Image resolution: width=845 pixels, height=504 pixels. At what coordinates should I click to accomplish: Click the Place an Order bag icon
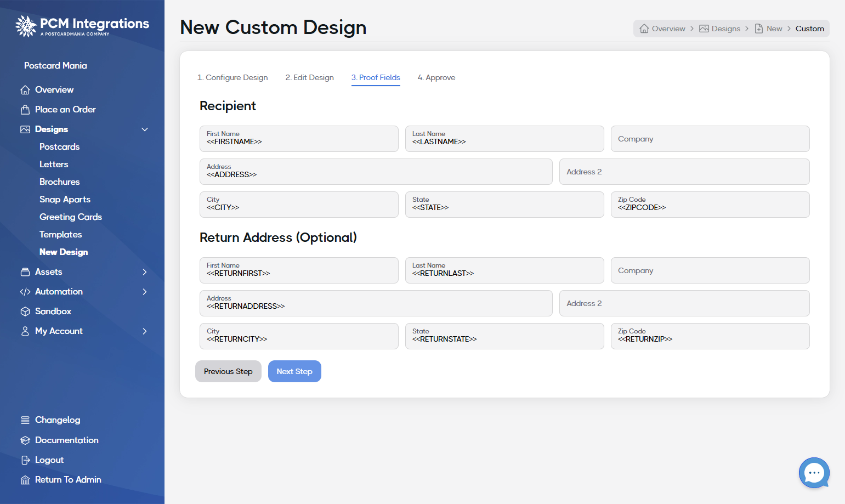[x=25, y=110]
